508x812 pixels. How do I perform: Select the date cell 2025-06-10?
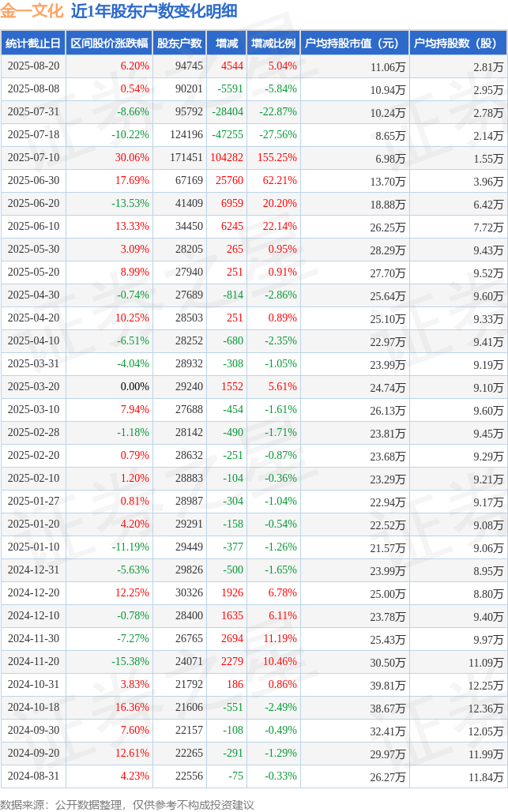(34, 227)
